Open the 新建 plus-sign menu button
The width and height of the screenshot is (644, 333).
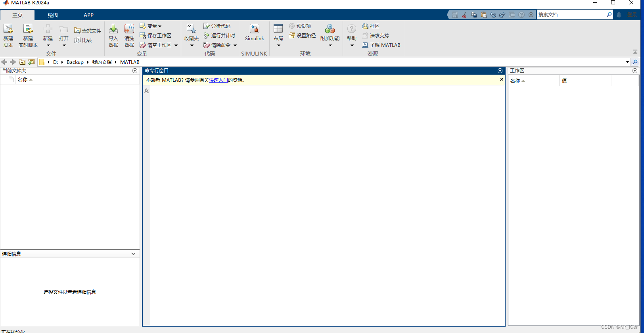(x=48, y=35)
